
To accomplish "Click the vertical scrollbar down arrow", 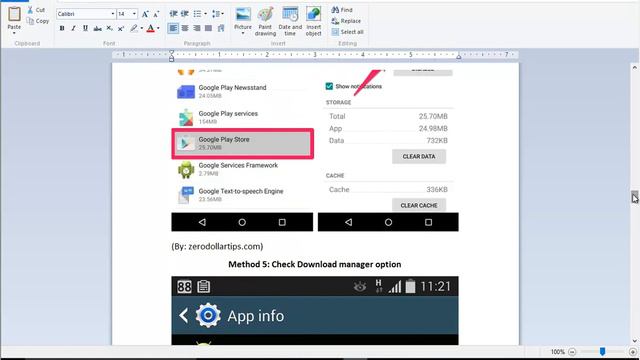I will (x=634, y=341).
